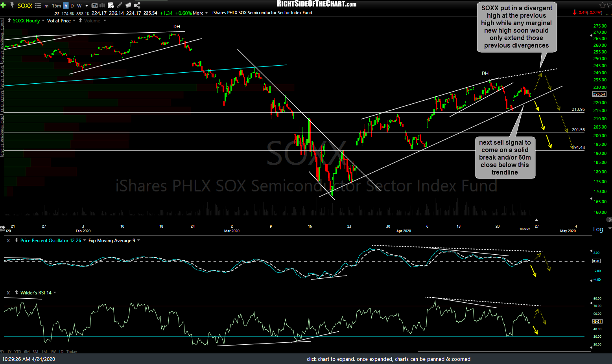This screenshot has height=364, width=612.
Task: Toggle the Log scale setting
Action: point(598,229)
